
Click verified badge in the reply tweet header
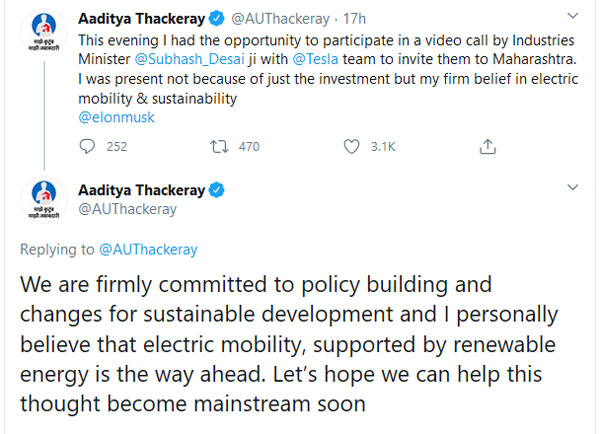(216, 189)
